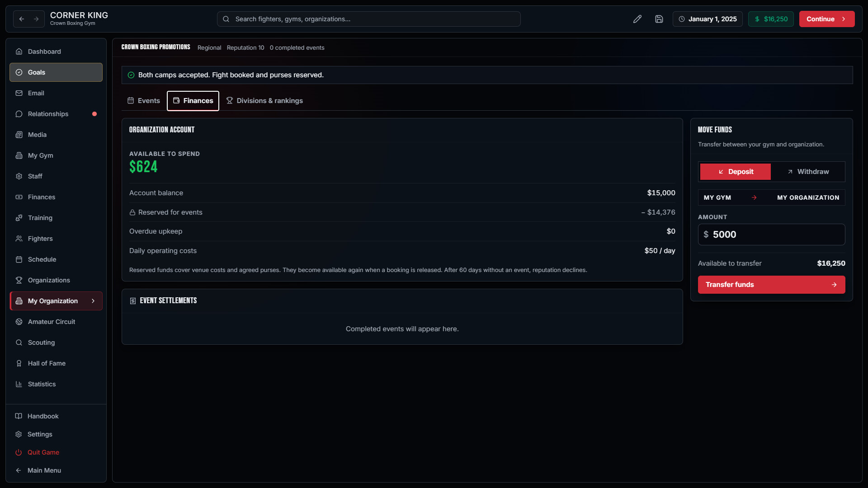Open Training dumbbell icon
The height and width of the screenshot is (488, 868).
[x=19, y=218]
